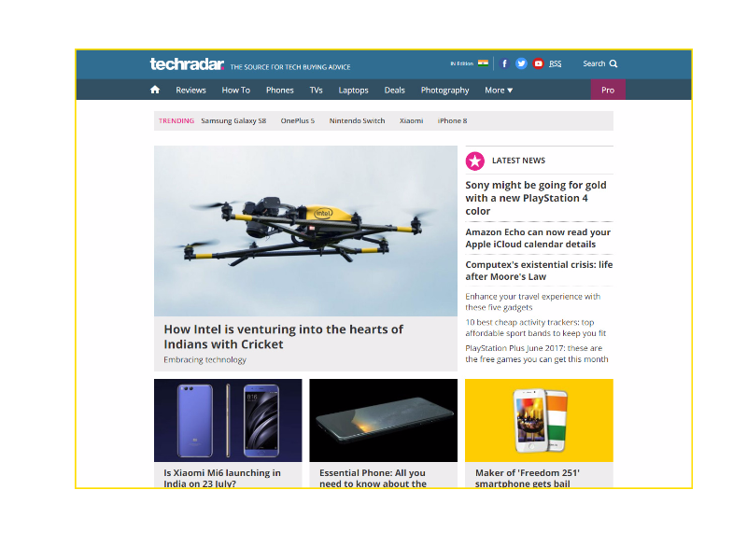The image size is (747, 560).
Task: Expand the More dropdown menu
Action: tap(499, 91)
